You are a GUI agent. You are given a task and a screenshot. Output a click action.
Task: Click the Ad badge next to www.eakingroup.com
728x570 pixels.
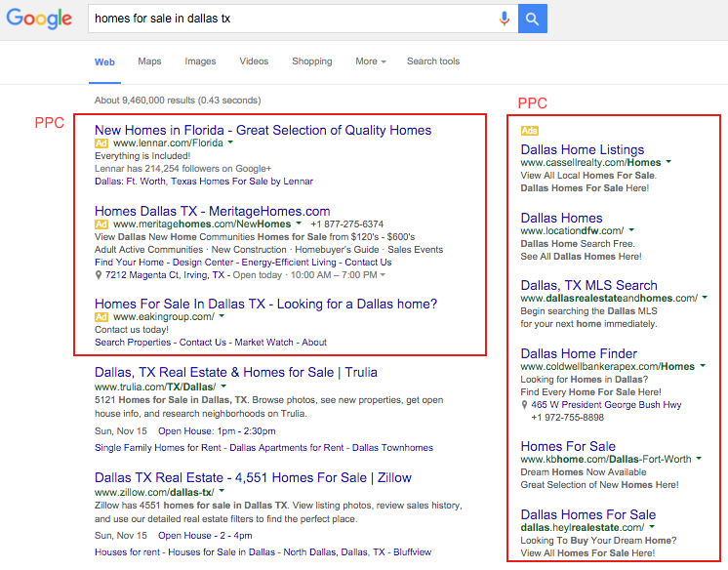pyautogui.click(x=101, y=317)
